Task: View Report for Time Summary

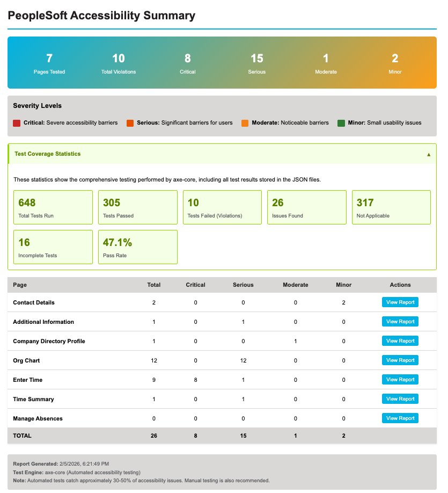Action: (x=400, y=398)
